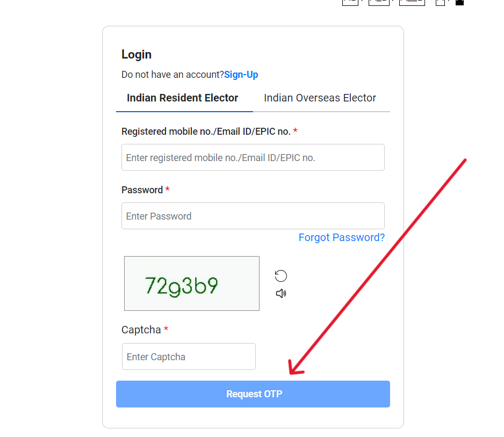The width and height of the screenshot is (504, 437).
Task: Click the widest outlined icon at top right
Action: tap(412, 2)
